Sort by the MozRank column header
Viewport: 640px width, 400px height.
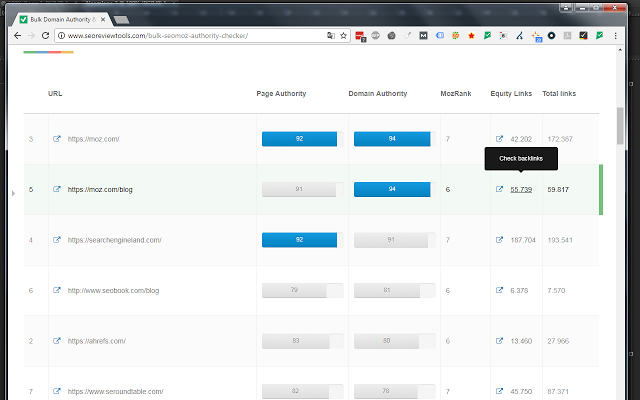click(456, 93)
